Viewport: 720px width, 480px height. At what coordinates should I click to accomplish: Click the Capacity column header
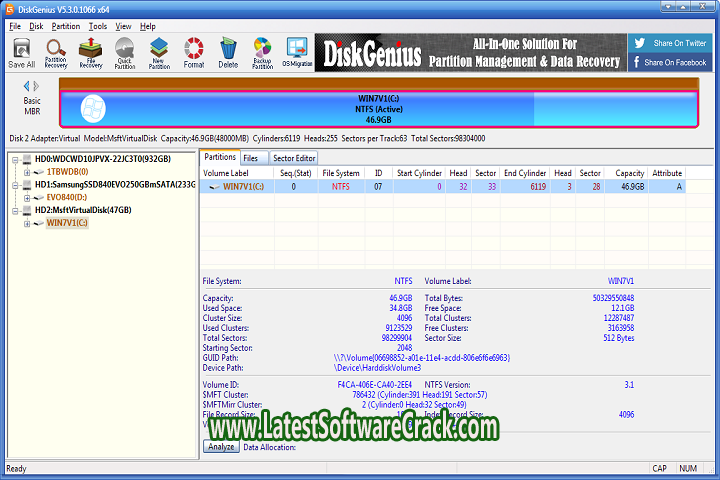[626, 173]
